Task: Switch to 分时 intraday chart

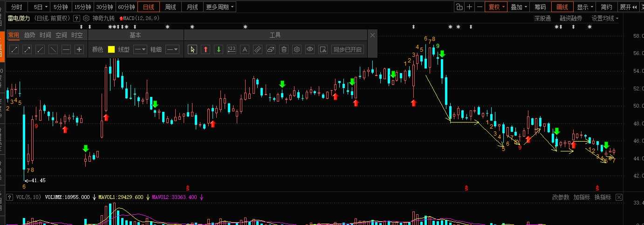Action: (x=16, y=7)
